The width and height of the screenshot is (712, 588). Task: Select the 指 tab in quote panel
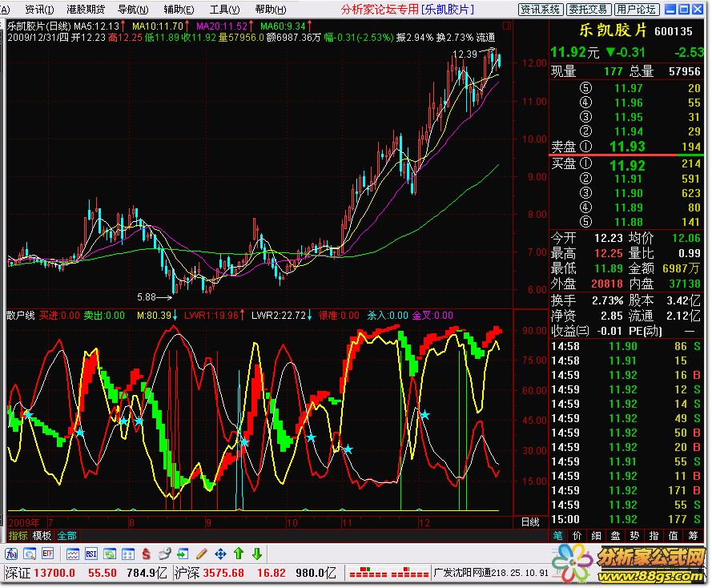(654, 536)
